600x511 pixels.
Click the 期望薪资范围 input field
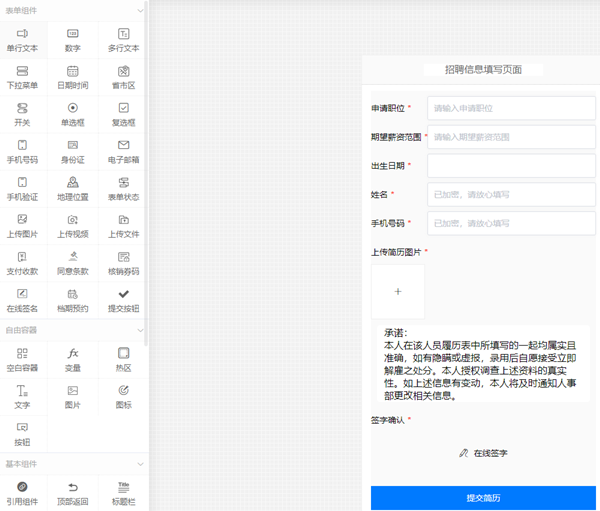point(511,137)
